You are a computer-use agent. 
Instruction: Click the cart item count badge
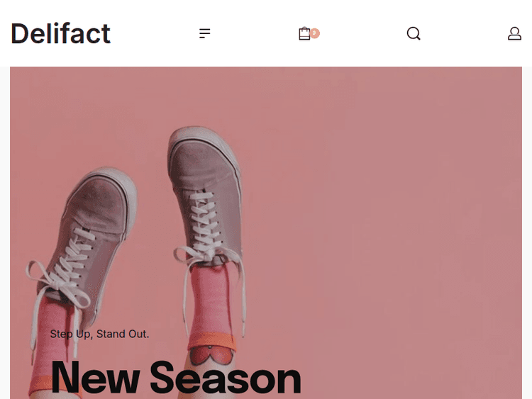314,33
